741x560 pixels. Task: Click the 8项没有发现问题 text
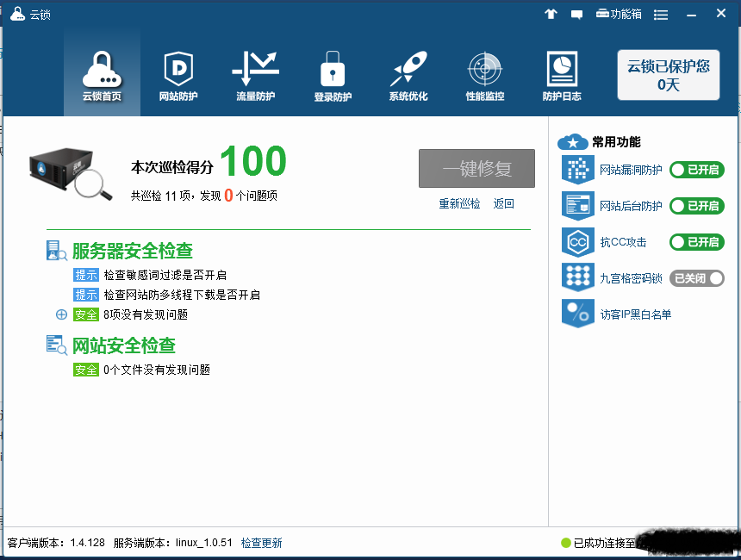pyautogui.click(x=146, y=314)
